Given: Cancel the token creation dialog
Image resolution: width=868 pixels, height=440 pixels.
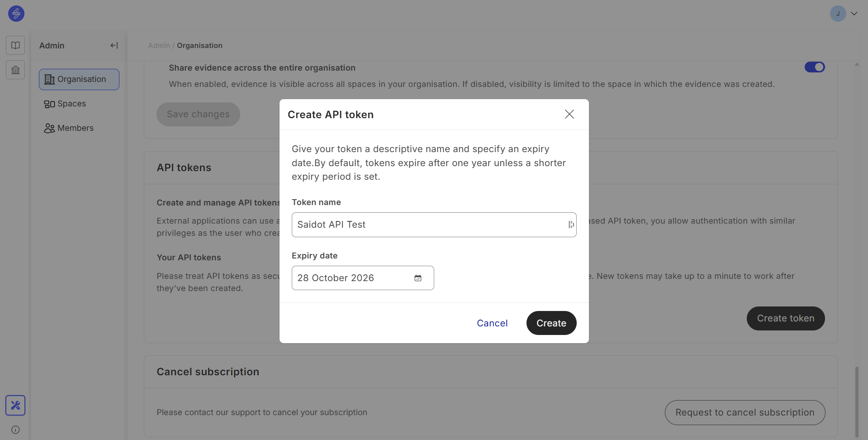Looking at the screenshot, I should [x=492, y=323].
